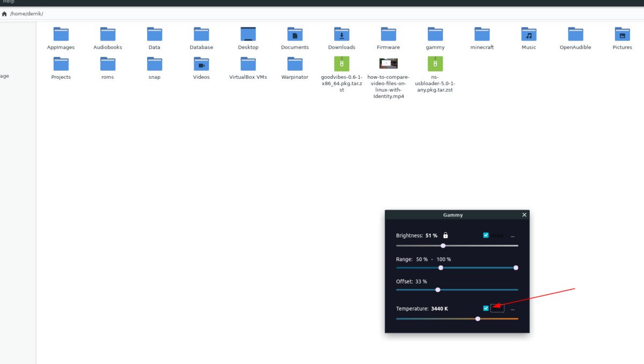644x364 pixels.
Task: Open the Videos folder icon
Action: pos(201,64)
